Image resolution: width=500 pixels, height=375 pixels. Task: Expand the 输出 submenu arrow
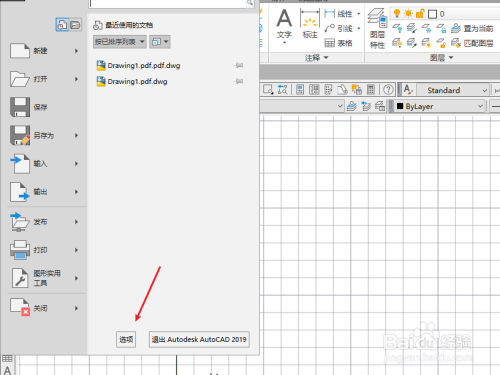(x=76, y=192)
